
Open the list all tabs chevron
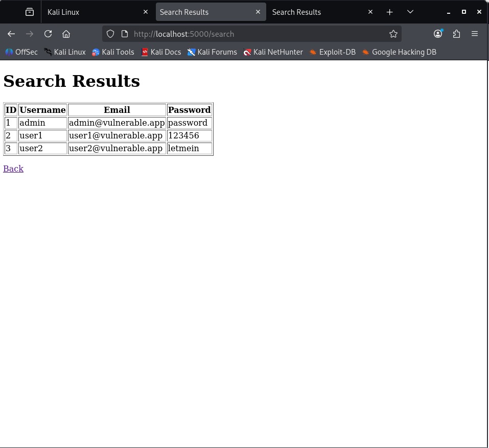[x=410, y=12]
